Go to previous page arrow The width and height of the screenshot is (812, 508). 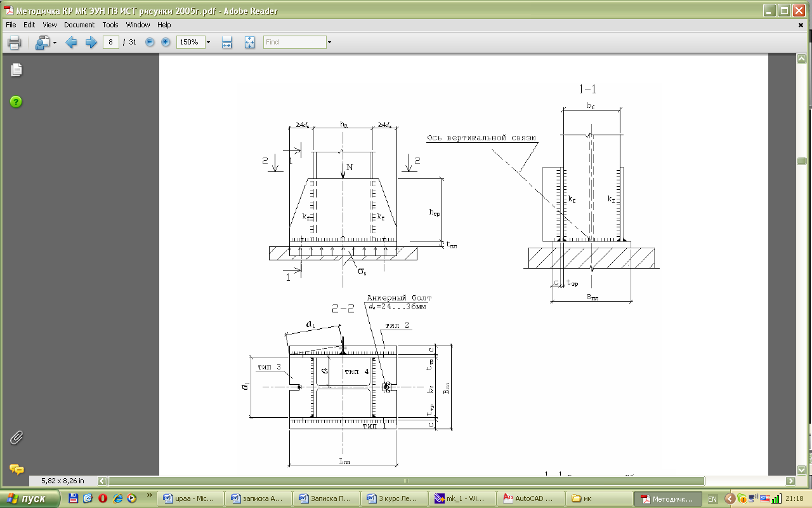pos(72,43)
